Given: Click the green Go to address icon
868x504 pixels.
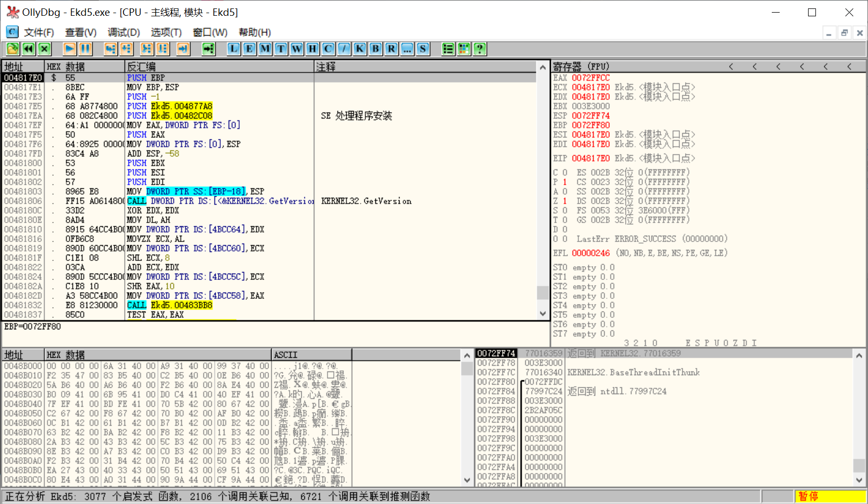Looking at the screenshot, I should tap(209, 49).
